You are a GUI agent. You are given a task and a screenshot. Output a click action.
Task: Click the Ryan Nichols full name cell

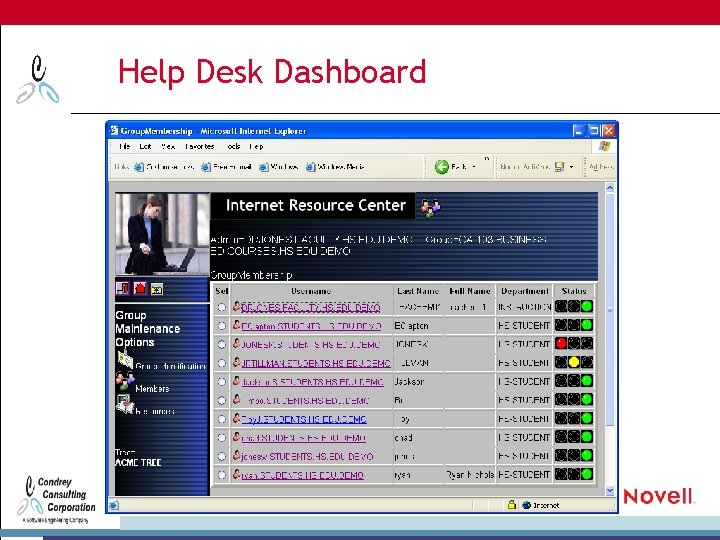coord(470,475)
